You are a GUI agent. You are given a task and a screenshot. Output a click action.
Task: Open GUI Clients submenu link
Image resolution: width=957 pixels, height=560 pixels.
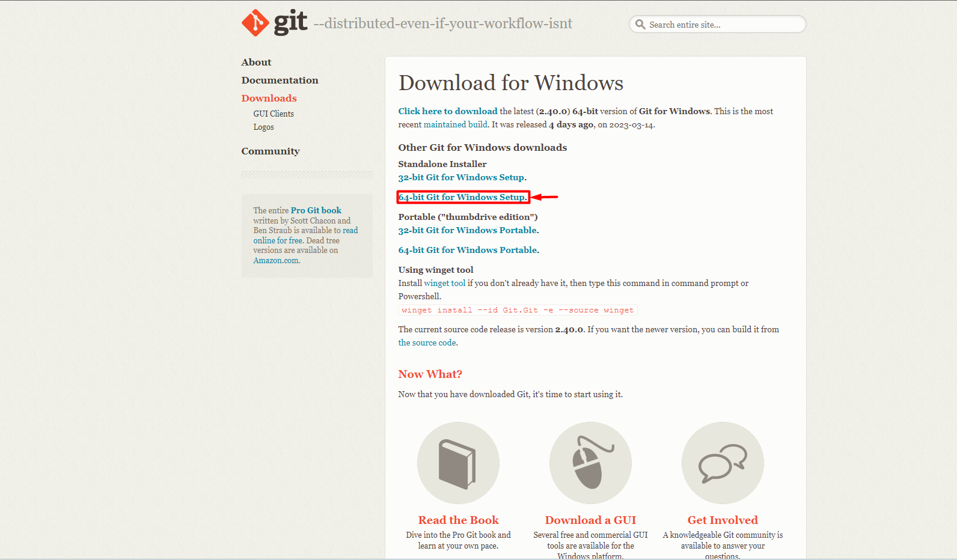pos(274,114)
